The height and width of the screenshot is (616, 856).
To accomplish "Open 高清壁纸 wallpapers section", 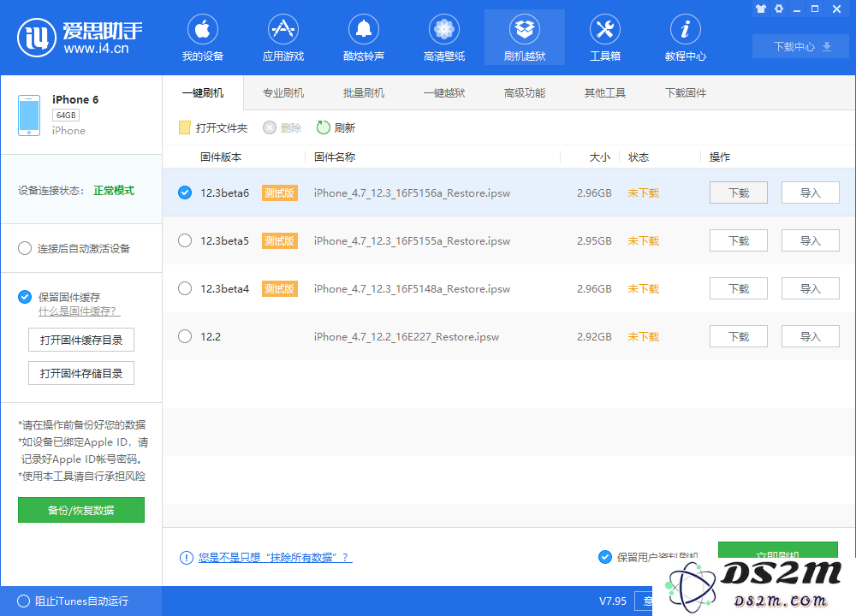I will pyautogui.click(x=443, y=38).
